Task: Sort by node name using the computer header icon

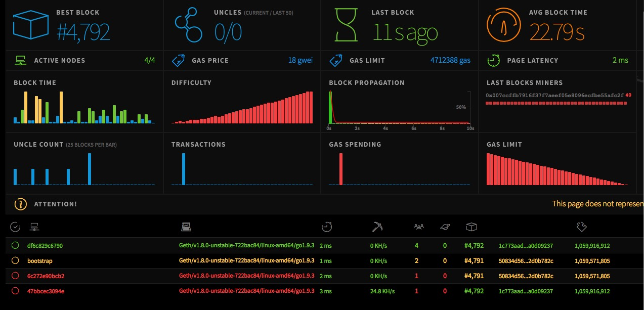Action: 35,227
